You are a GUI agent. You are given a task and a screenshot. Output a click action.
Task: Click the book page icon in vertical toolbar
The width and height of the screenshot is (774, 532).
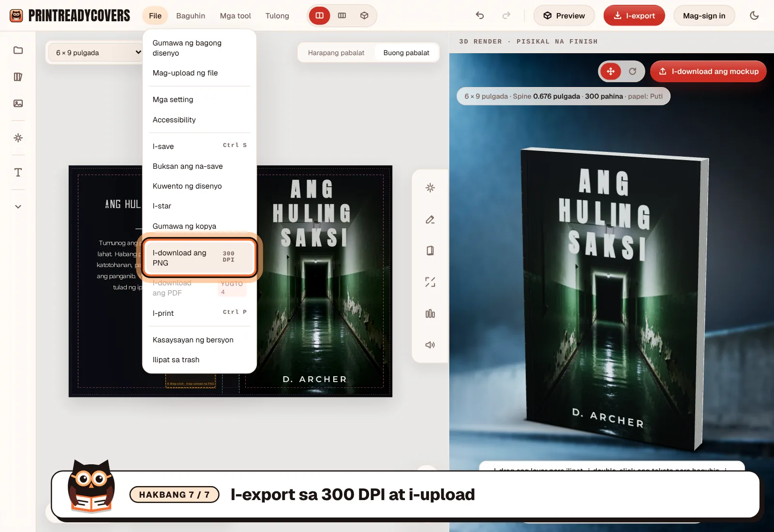pos(430,251)
